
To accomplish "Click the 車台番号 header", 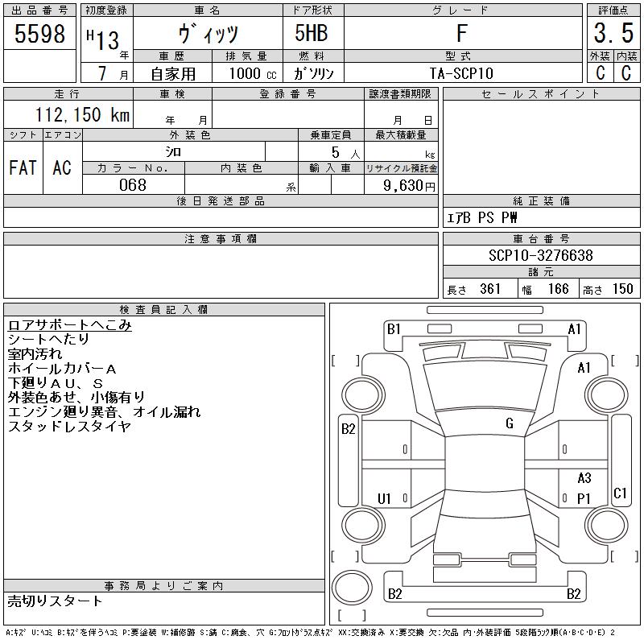I will coord(541,238).
